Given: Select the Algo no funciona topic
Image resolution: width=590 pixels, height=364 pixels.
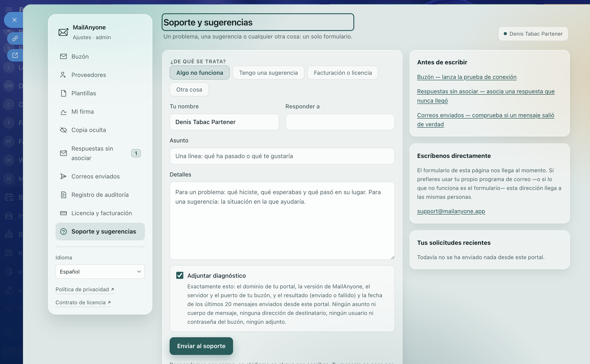Looking at the screenshot, I should pos(199,73).
